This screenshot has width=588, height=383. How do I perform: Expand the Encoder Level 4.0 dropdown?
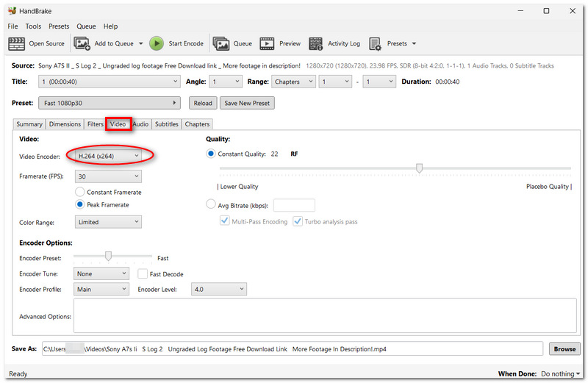click(x=219, y=289)
